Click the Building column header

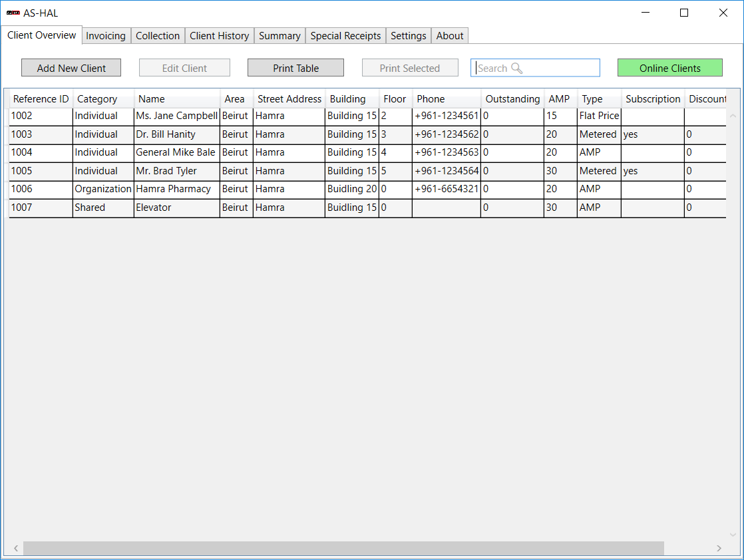352,99
